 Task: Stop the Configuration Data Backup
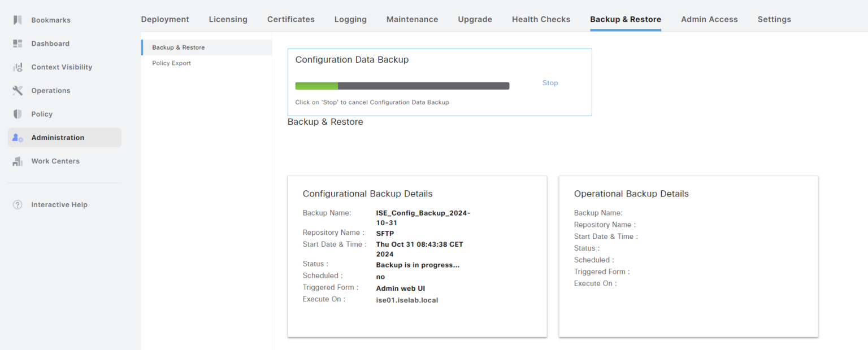(550, 83)
